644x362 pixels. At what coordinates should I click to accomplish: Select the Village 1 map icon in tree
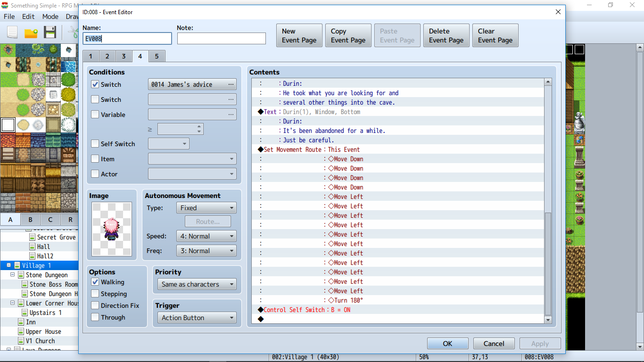tap(17, 265)
